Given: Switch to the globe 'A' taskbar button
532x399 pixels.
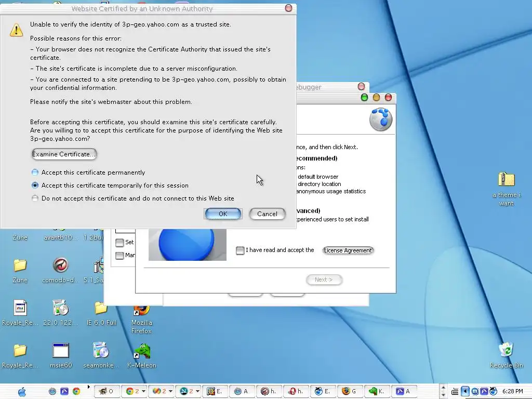Looking at the screenshot, I should 241,391.
